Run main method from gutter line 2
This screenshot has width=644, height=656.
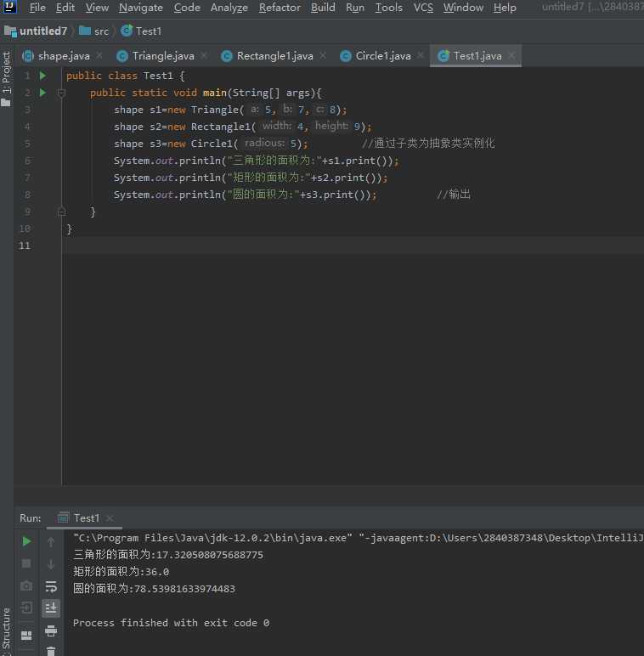point(42,93)
